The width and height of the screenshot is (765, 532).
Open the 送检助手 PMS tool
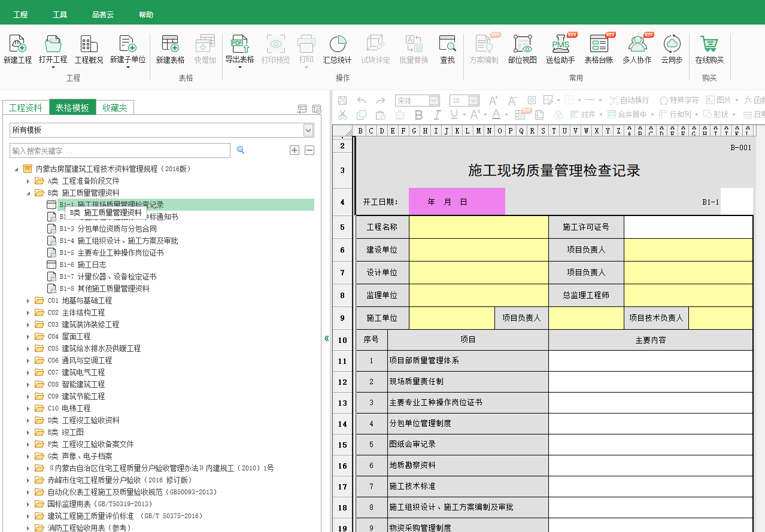[560, 49]
